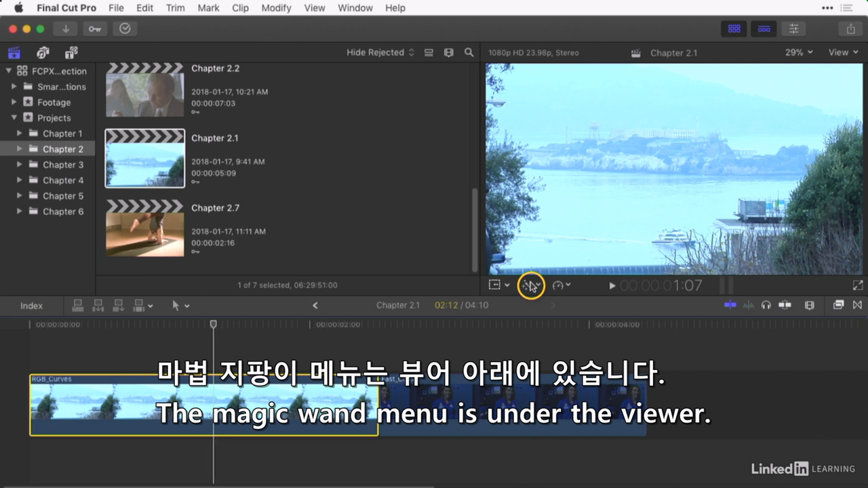Open the Keyword Editor key button
Image resolution: width=868 pixels, height=488 pixels.
[95, 28]
